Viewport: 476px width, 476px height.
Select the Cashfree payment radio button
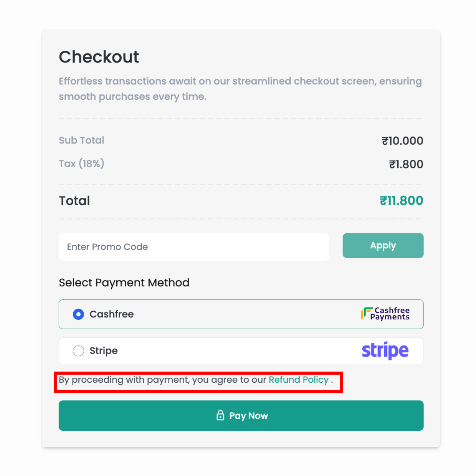[x=78, y=314]
